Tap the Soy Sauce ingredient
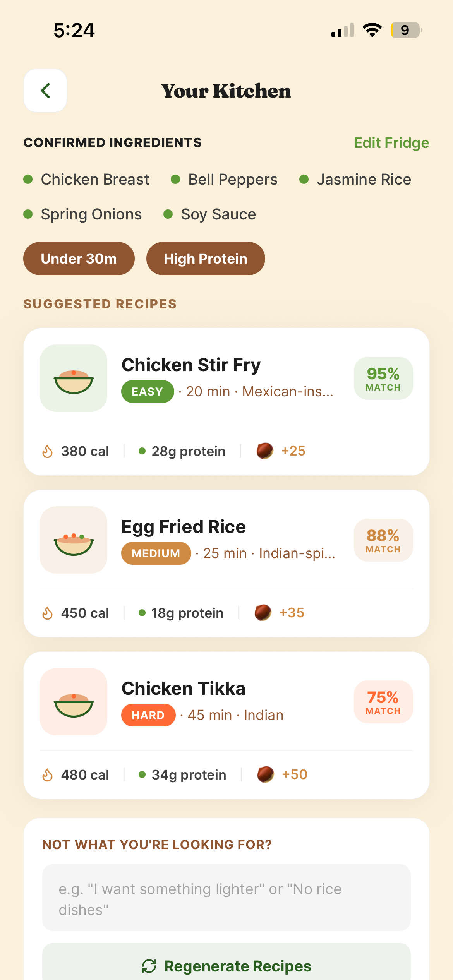This screenshot has height=980, width=453. (x=210, y=214)
